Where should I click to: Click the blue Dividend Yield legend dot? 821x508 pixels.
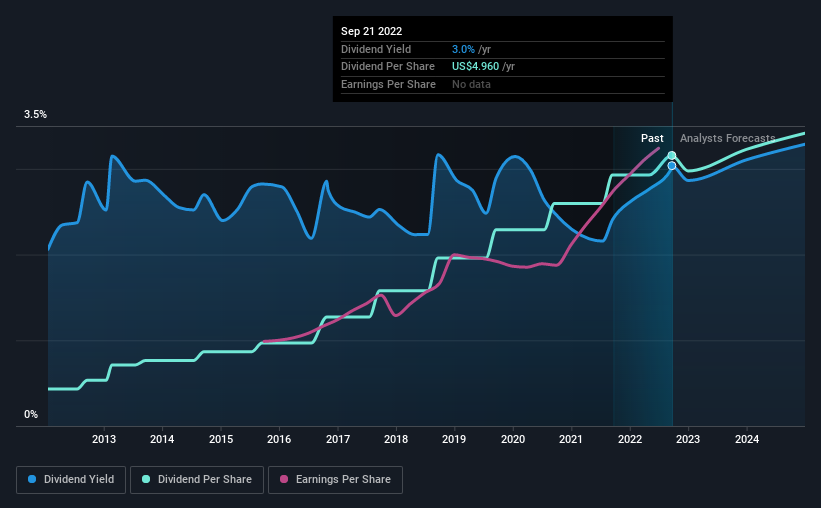32,479
